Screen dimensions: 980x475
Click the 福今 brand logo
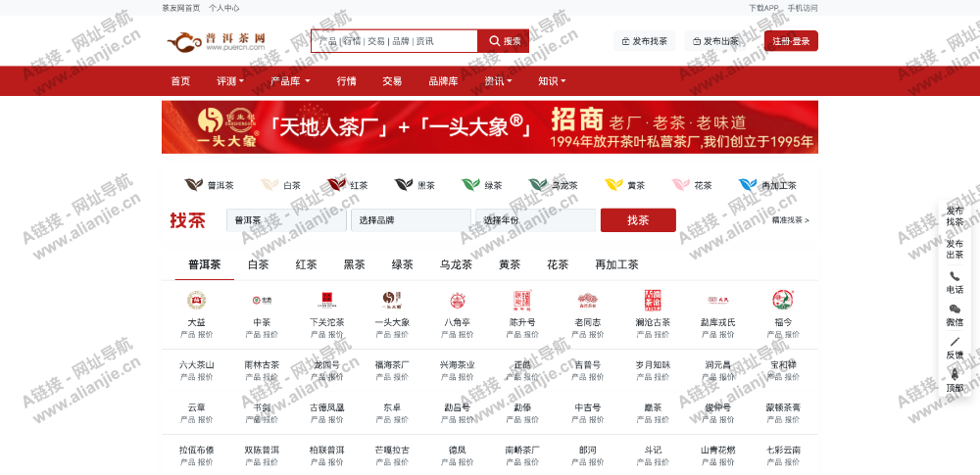coord(782,301)
